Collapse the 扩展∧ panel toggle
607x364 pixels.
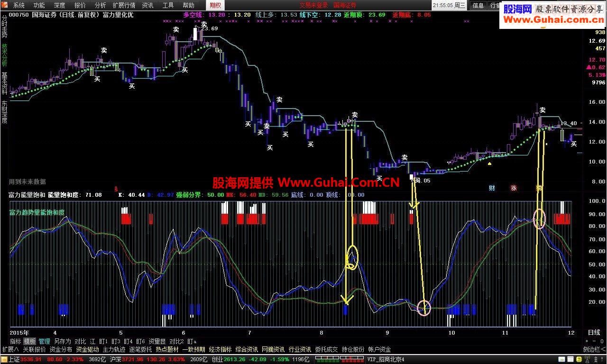[10, 350]
